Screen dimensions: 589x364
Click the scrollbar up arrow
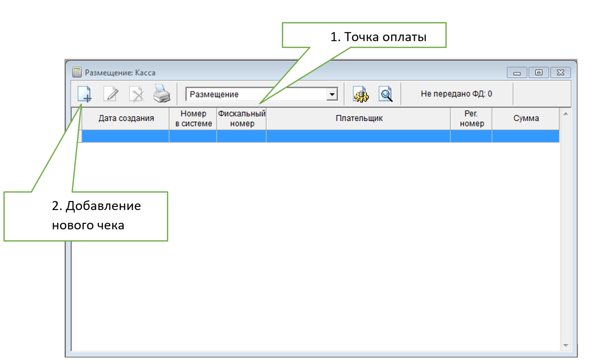pos(566,114)
